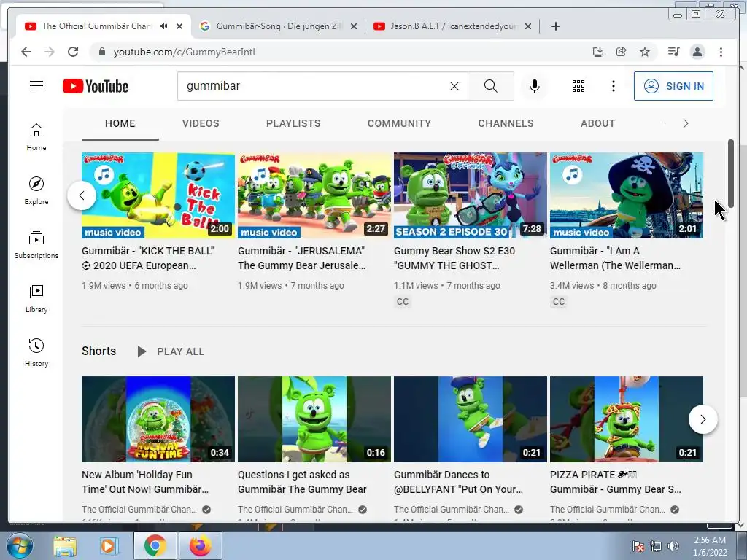Click the address bar URL
Image resolution: width=747 pixels, height=560 pixels.
(x=184, y=52)
